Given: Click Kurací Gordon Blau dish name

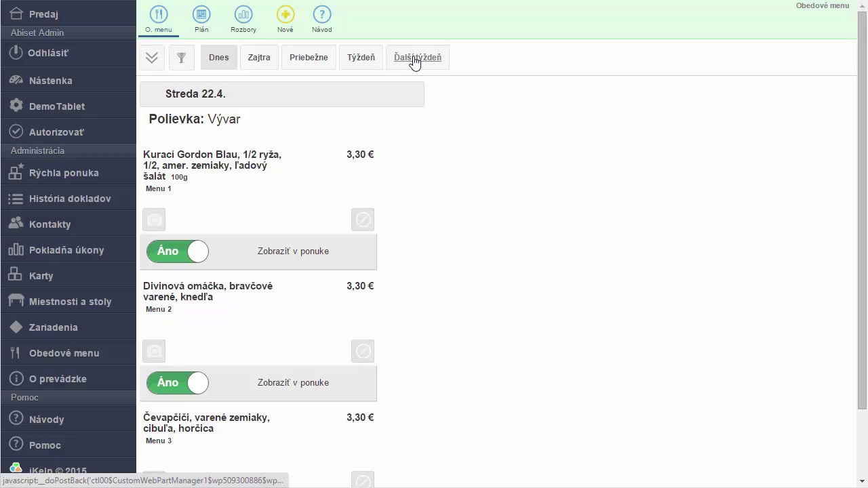Looking at the screenshot, I should 212,165.
